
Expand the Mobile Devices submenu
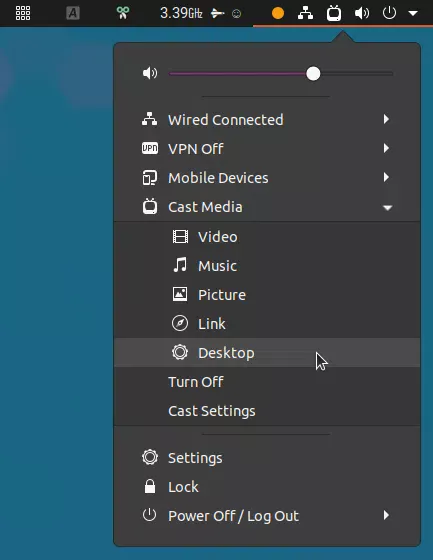[x=267, y=178]
